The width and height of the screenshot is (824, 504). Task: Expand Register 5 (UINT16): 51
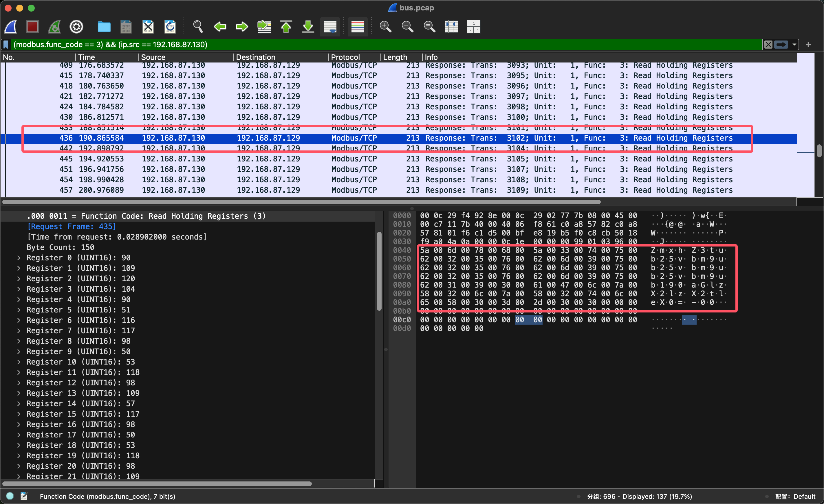19,310
